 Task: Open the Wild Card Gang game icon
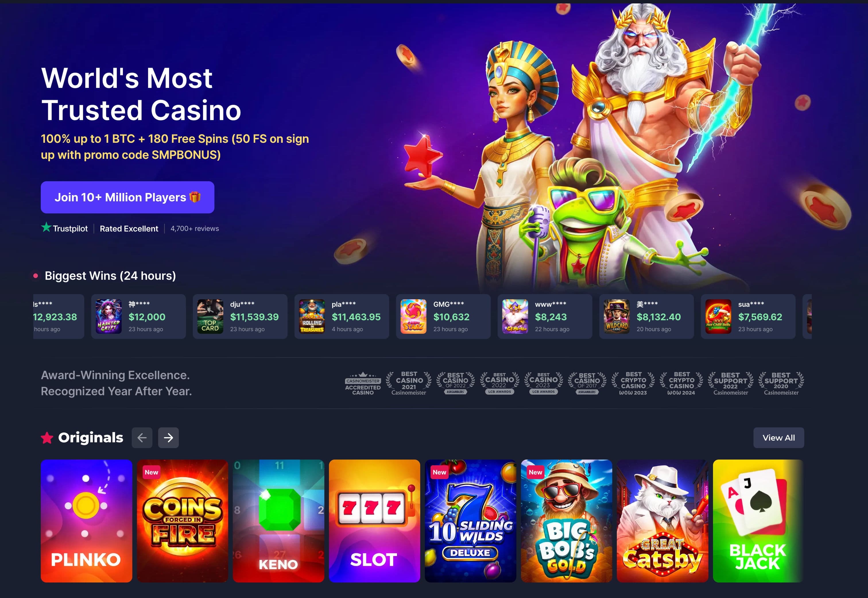coord(617,316)
